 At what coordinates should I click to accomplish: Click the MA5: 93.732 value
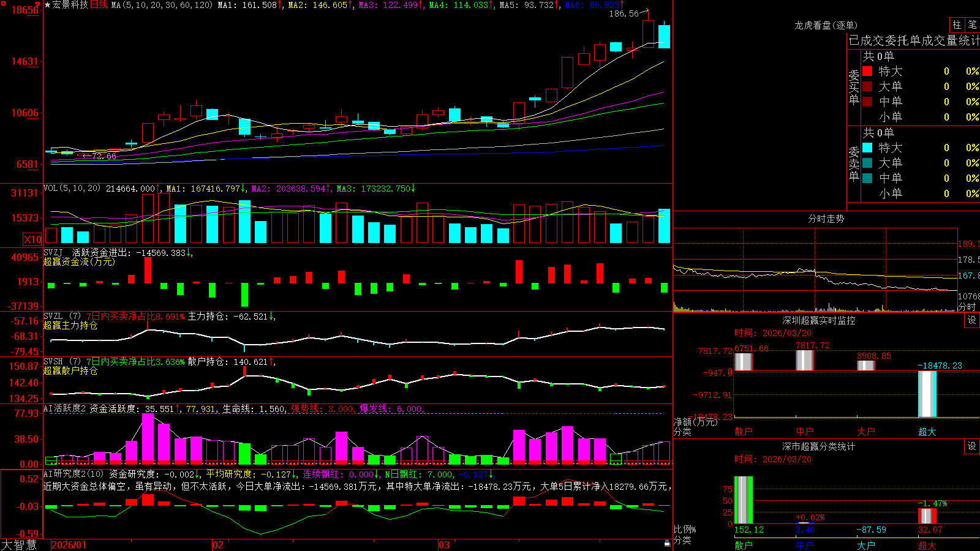[529, 5]
